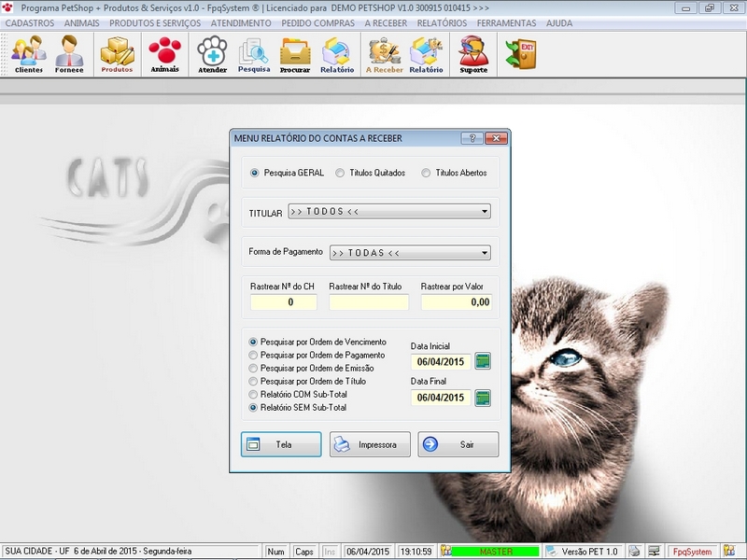Viewport: 747px width, 560px height.
Task: Click the Sair button
Action: (458, 444)
